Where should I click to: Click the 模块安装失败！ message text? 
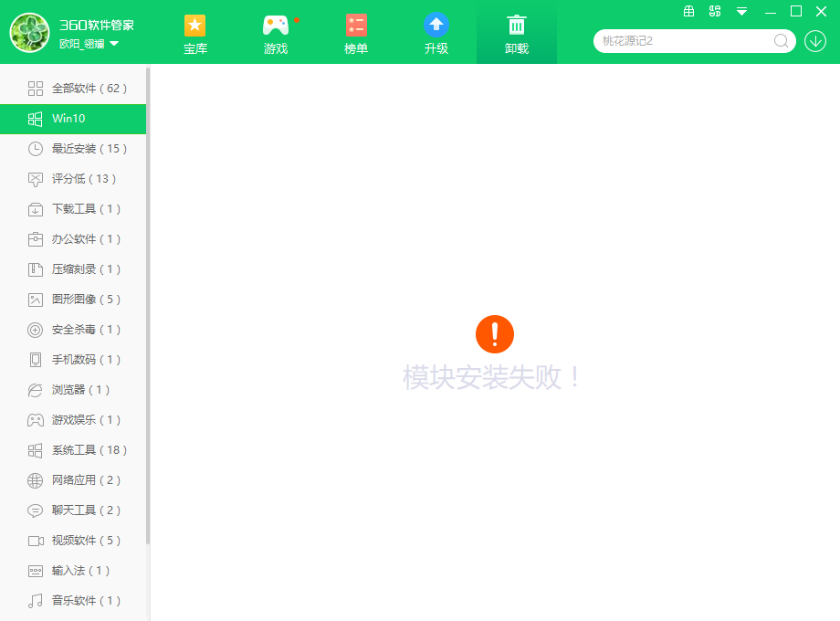point(491,377)
